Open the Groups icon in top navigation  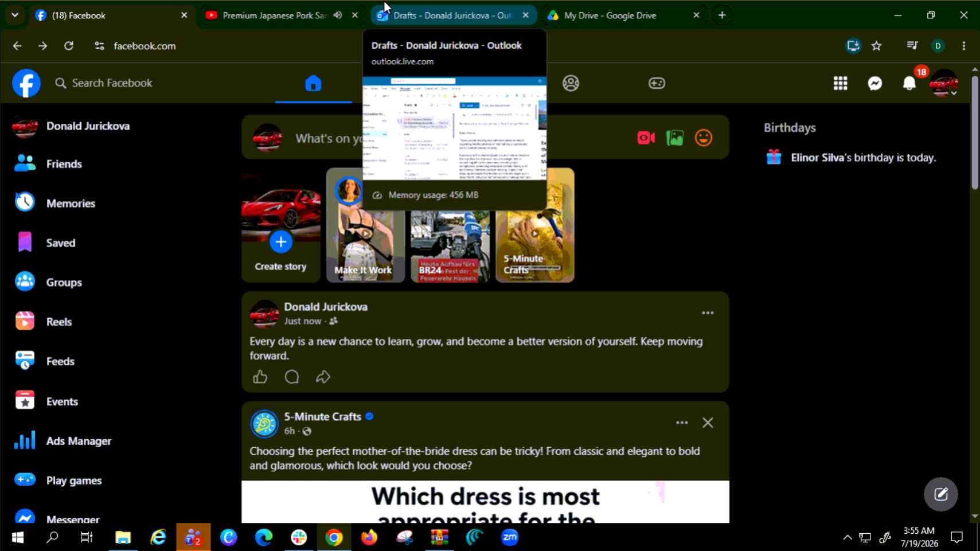coord(571,83)
